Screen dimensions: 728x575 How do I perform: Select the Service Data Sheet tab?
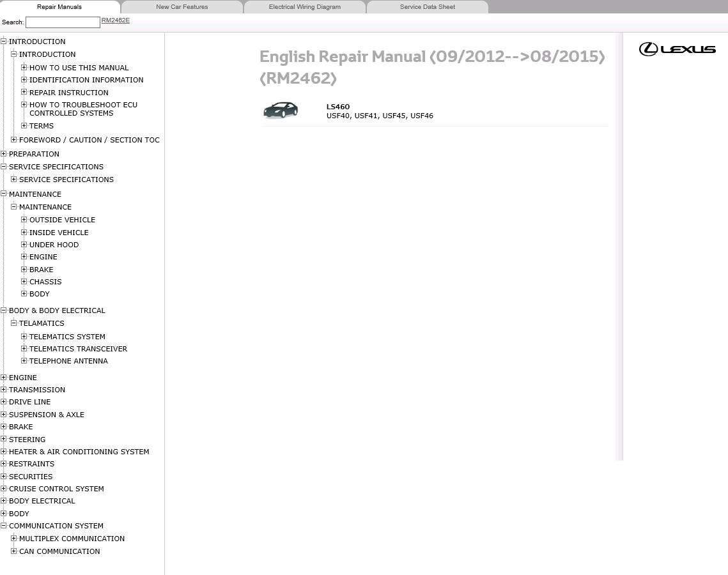(427, 7)
